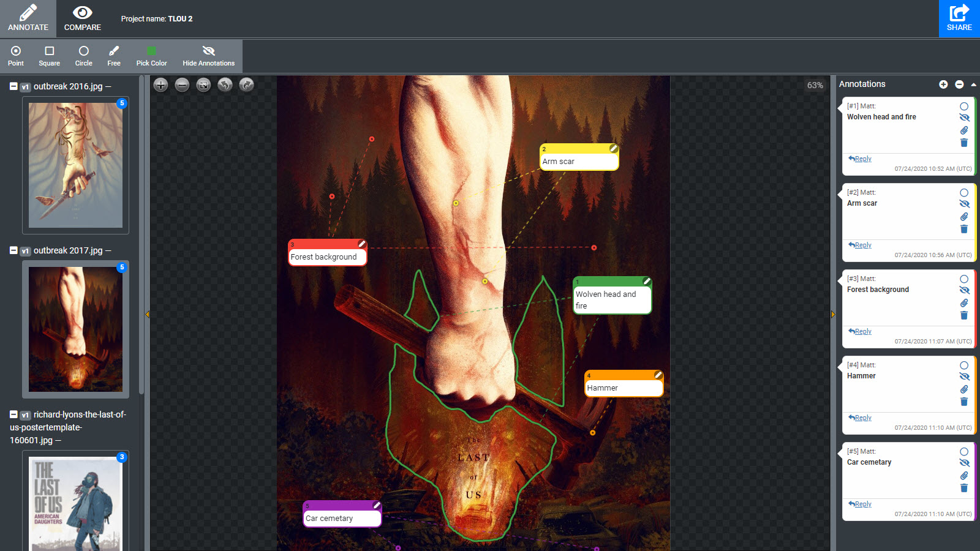Reply to annotation #5 Car cemetary
Screen dimensions: 980x551
[x=860, y=504]
